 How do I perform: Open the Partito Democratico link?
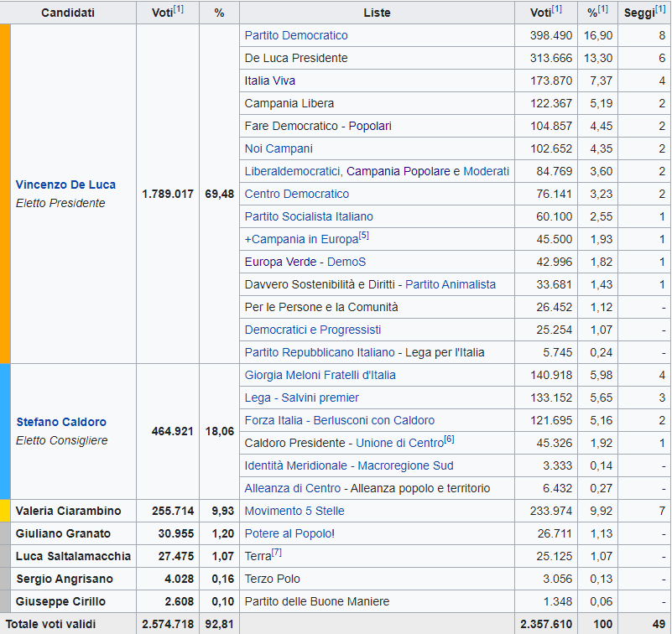[x=295, y=35]
